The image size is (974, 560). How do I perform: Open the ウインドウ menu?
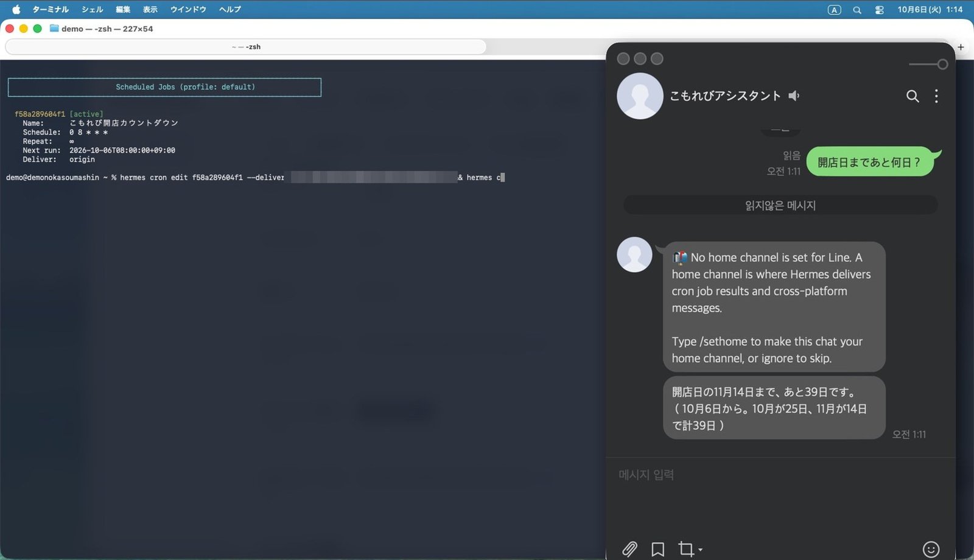click(x=188, y=9)
